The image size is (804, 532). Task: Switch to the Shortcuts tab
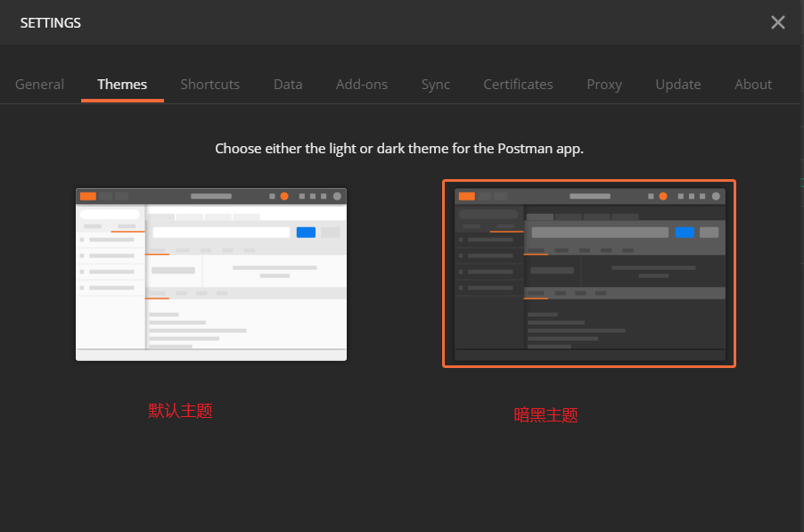pos(209,84)
